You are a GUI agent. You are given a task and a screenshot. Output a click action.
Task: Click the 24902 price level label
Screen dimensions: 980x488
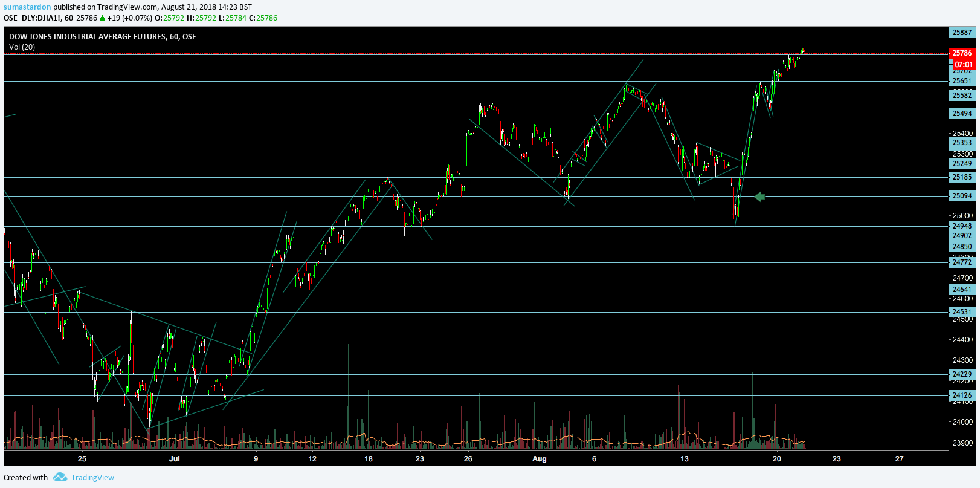coord(962,236)
